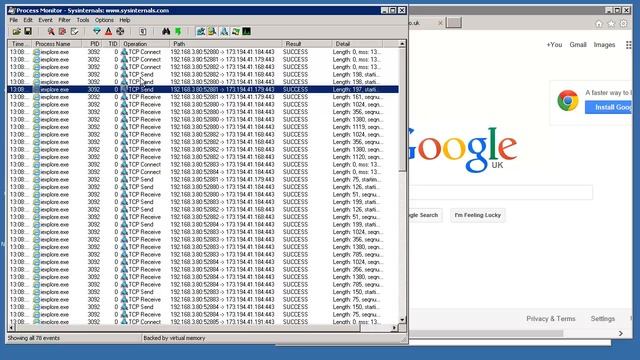Toggle Show Process and Thread Activity
The height and width of the screenshot is (360, 640).
[x=236, y=31]
